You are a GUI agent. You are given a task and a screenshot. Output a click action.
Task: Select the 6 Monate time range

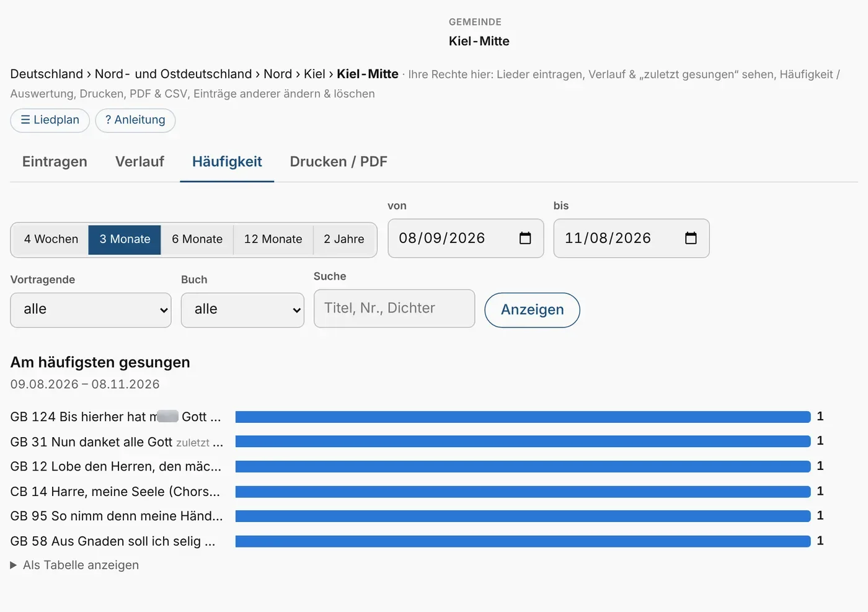(197, 239)
